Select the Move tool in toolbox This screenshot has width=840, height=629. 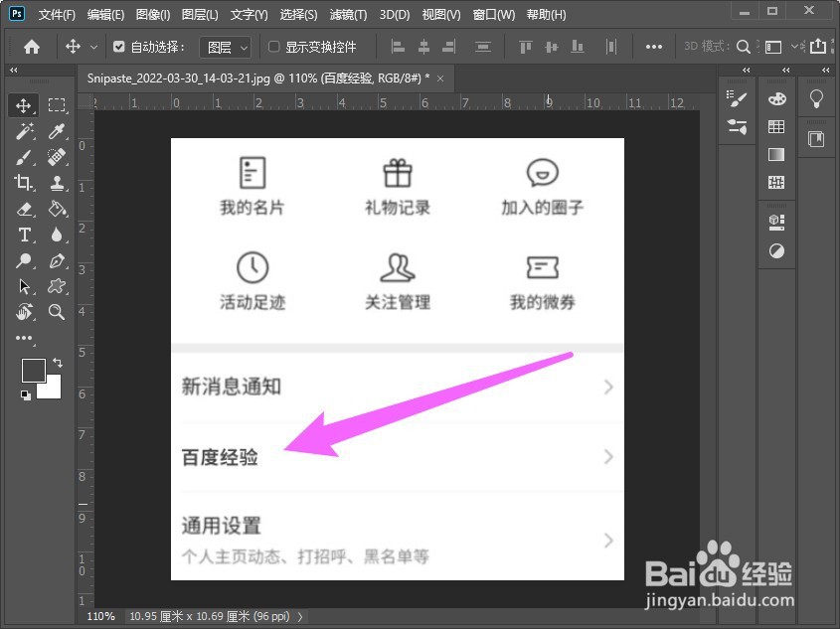point(24,105)
